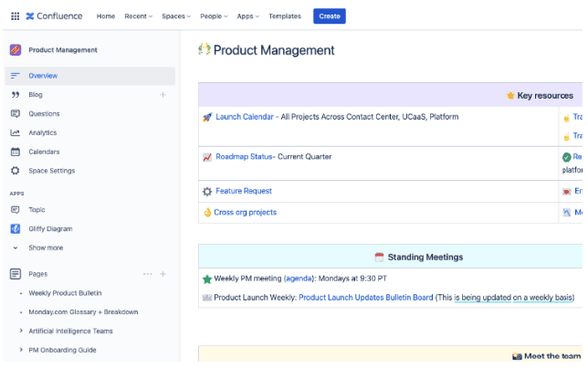Click the Pages more options ellipsis

click(148, 274)
